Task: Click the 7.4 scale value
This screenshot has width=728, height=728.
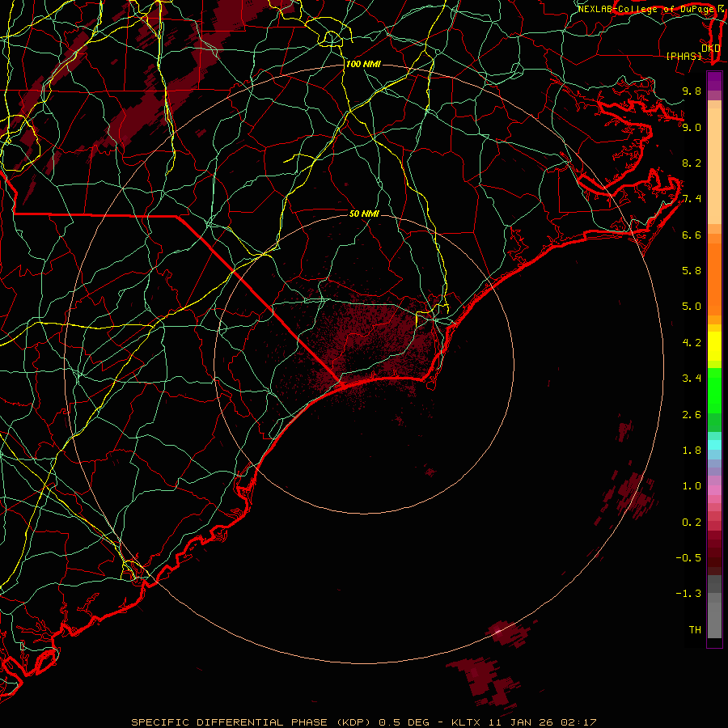Action: click(x=692, y=199)
